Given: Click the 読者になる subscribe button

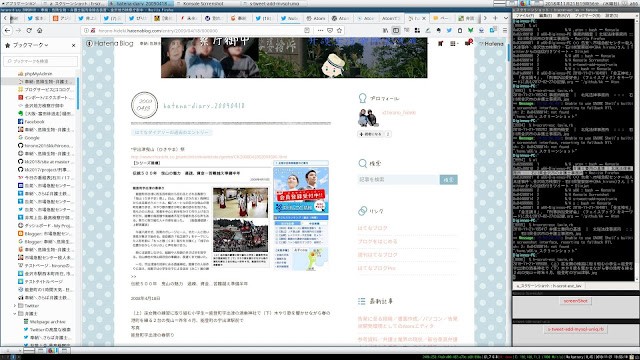Looking at the screenshot, I should (x=371, y=134).
